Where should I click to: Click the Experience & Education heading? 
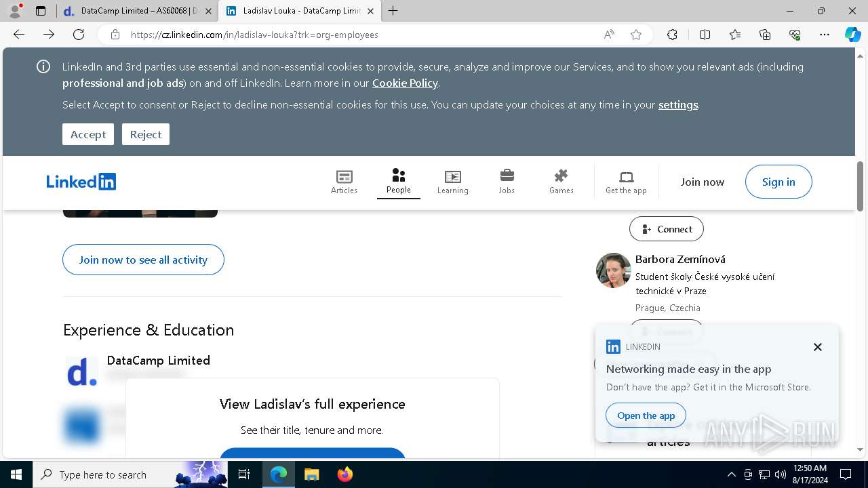(x=149, y=330)
